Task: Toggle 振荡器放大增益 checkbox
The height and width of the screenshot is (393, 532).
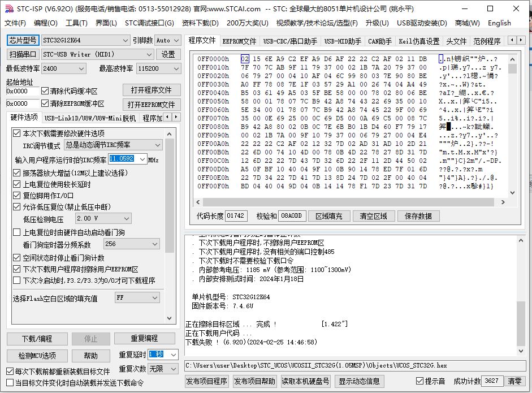Action: 16,172
